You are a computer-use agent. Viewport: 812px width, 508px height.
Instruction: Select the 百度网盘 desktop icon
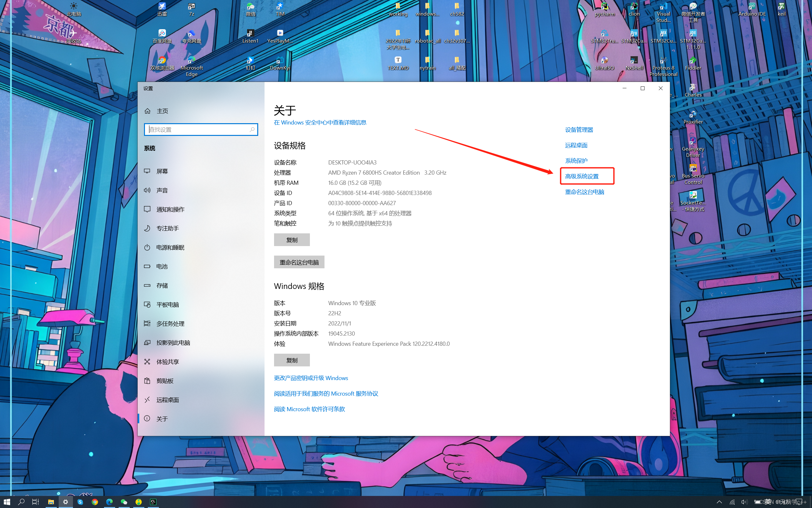(x=162, y=36)
